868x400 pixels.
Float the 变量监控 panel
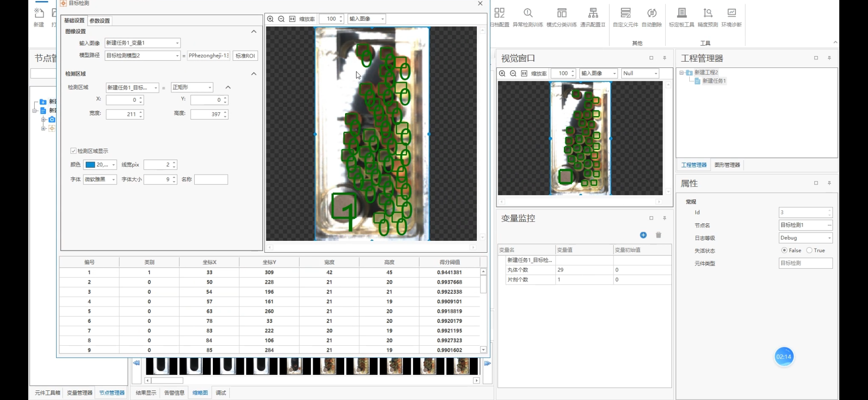[651, 218]
